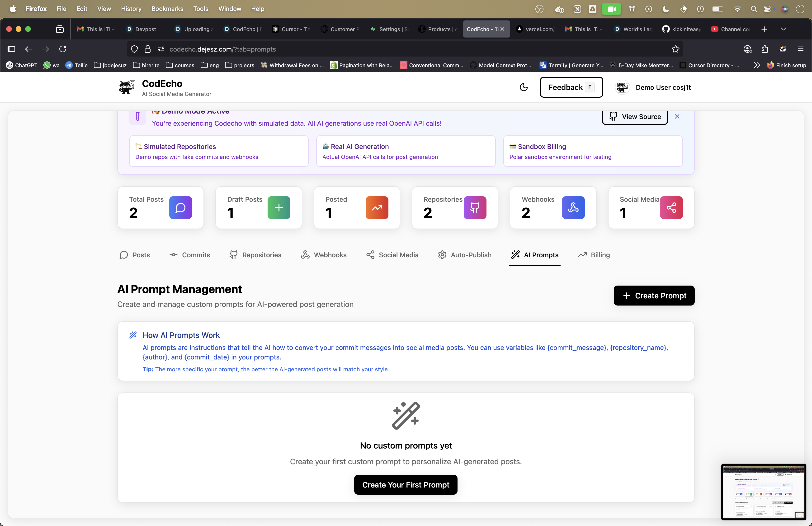Dismiss the Demo Mode banner
Image resolution: width=812 pixels, height=526 pixels.
pos(677,117)
